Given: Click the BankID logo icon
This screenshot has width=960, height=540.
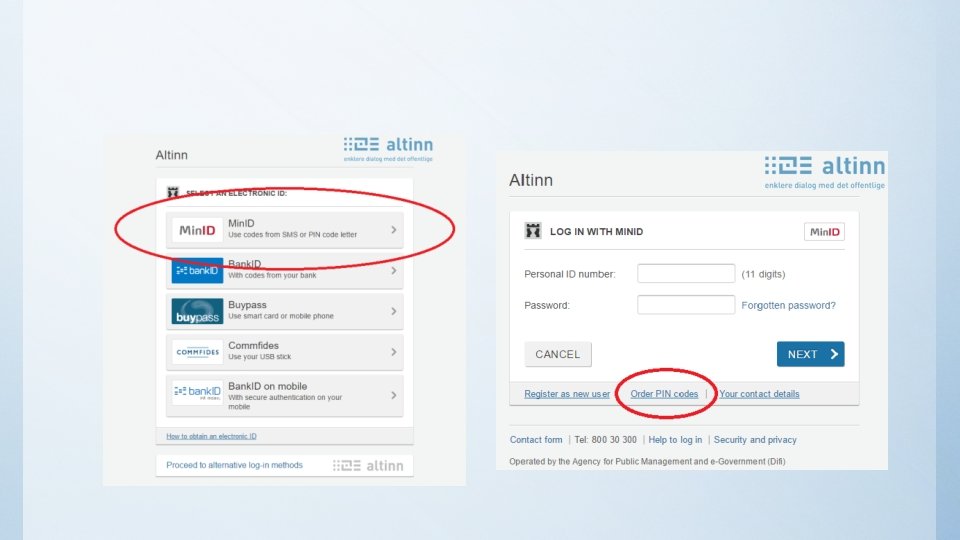Looking at the screenshot, I should click(197, 271).
